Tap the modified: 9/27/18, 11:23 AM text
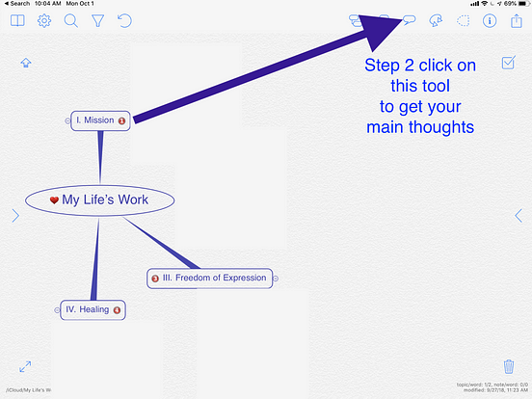The height and width of the screenshot is (399, 532). (x=495, y=390)
